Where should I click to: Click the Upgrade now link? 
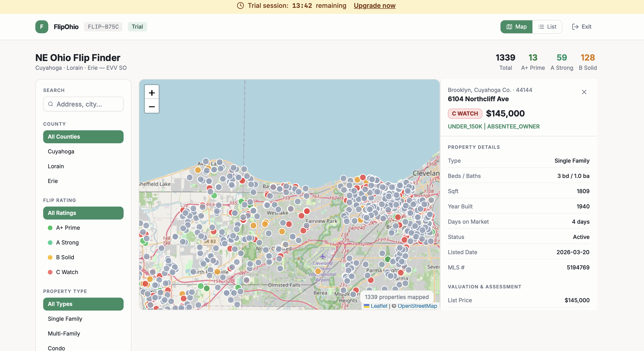click(x=374, y=6)
